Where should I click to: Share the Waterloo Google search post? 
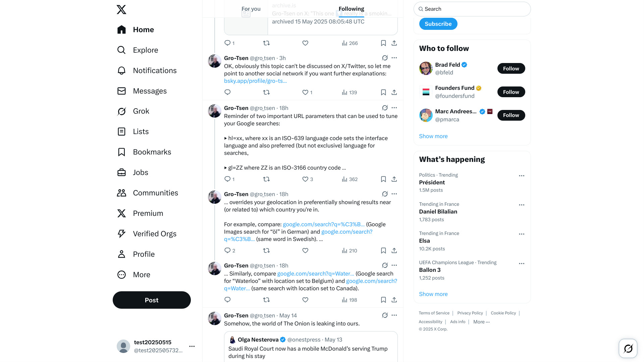394,300
